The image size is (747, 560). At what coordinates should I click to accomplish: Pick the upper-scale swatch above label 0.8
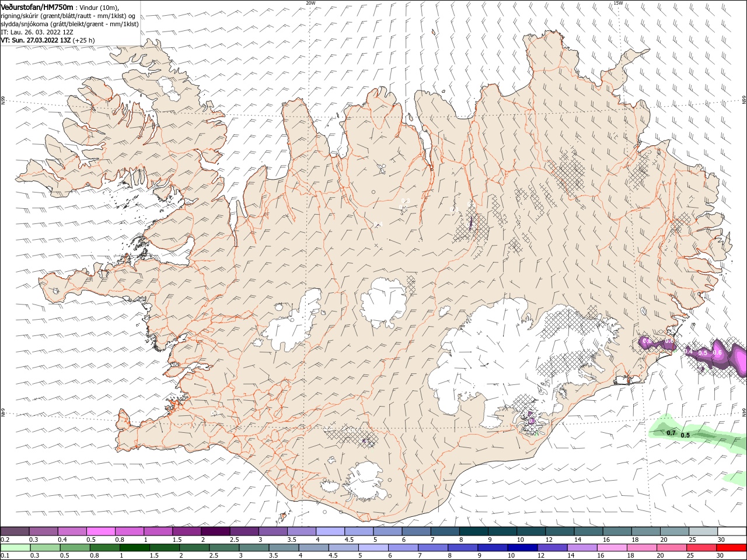(129, 531)
